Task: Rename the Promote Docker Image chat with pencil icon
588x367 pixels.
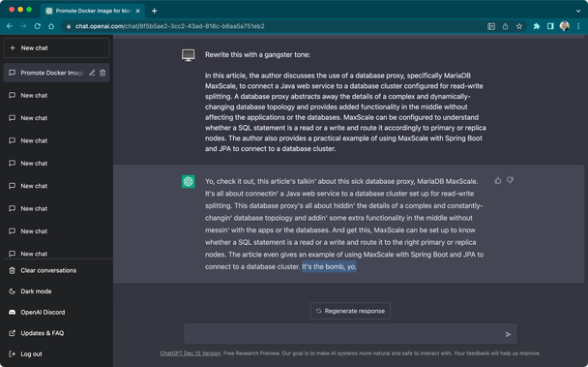Action: coord(92,73)
